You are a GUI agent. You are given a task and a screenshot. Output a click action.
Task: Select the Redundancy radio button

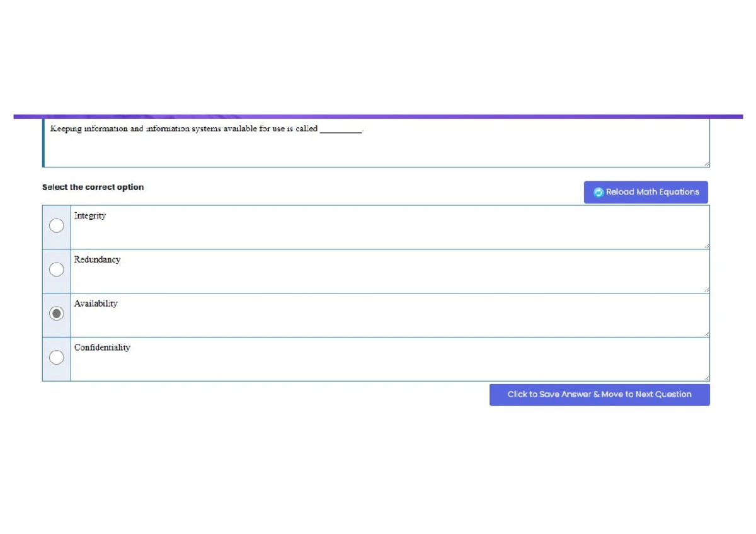56,270
